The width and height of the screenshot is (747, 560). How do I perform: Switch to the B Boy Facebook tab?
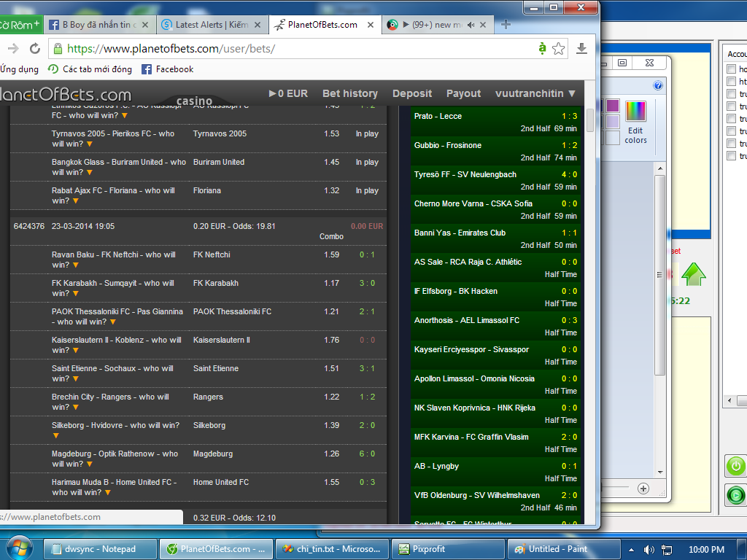click(x=101, y=25)
